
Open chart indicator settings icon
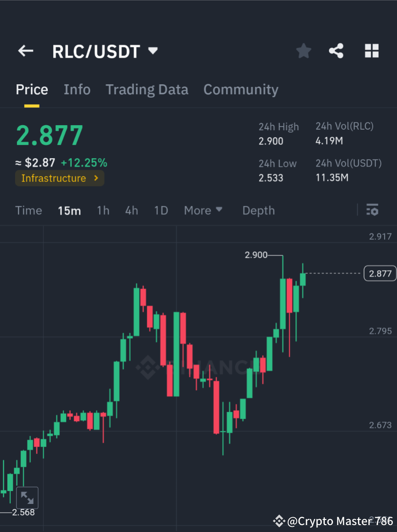click(x=372, y=210)
